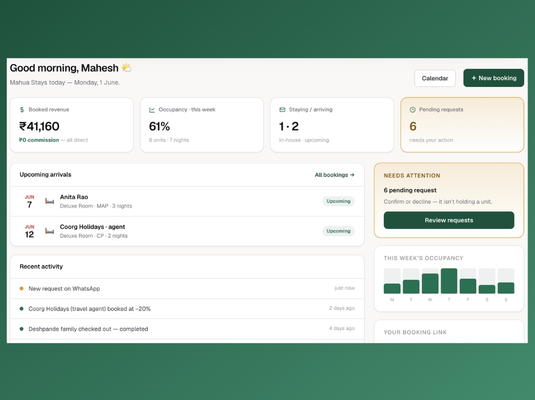
Task: Open the Calendar view
Action: coord(435,78)
